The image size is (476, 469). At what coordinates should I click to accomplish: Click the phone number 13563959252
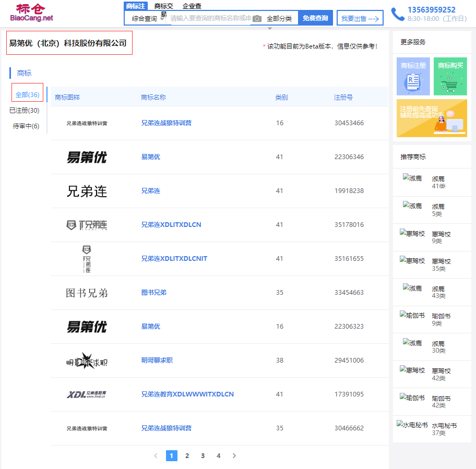click(431, 10)
